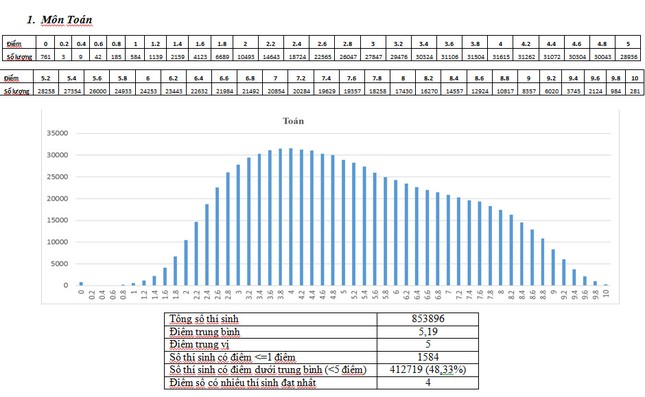Select the average score value 5,19

click(428, 332)
